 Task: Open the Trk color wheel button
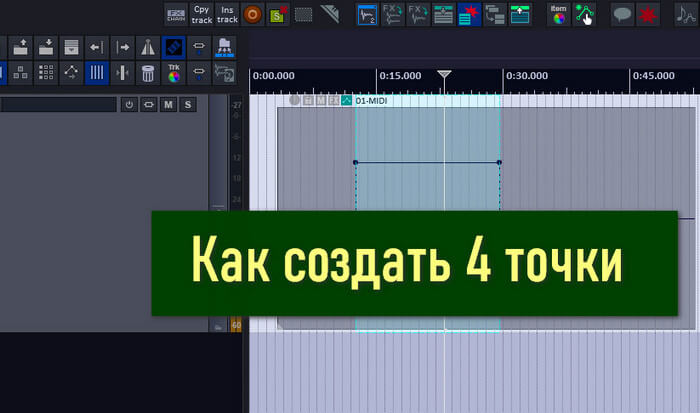(x=174, y=73)
